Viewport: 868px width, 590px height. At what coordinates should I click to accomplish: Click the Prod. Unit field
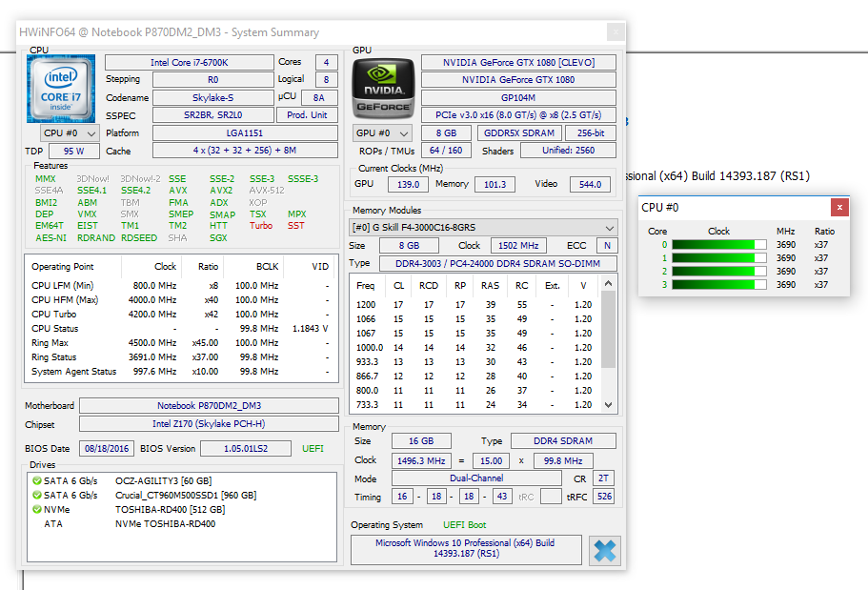click(x=307, y=115)
